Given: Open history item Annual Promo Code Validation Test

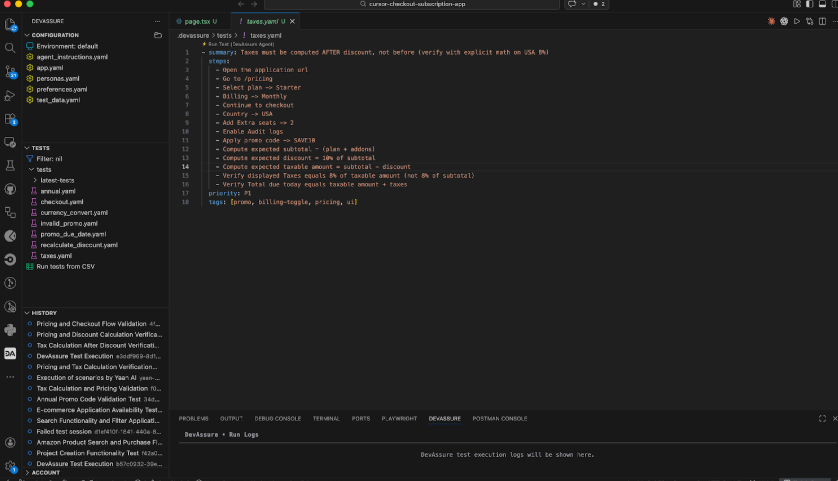Looking at the screenshot, I should click(89, 399).
